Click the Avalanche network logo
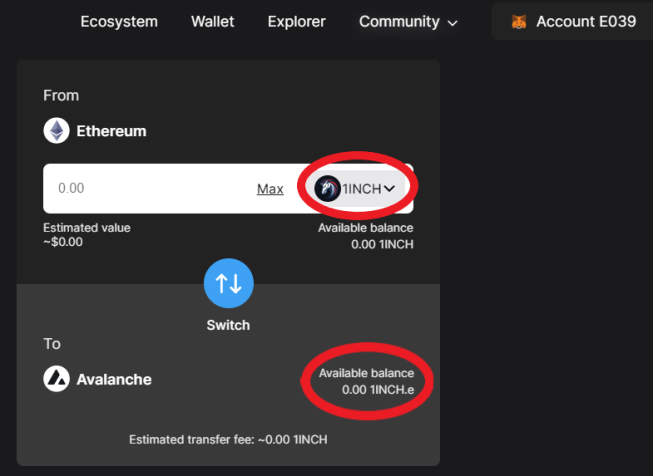653x476 pixels. tap(56, 379)
